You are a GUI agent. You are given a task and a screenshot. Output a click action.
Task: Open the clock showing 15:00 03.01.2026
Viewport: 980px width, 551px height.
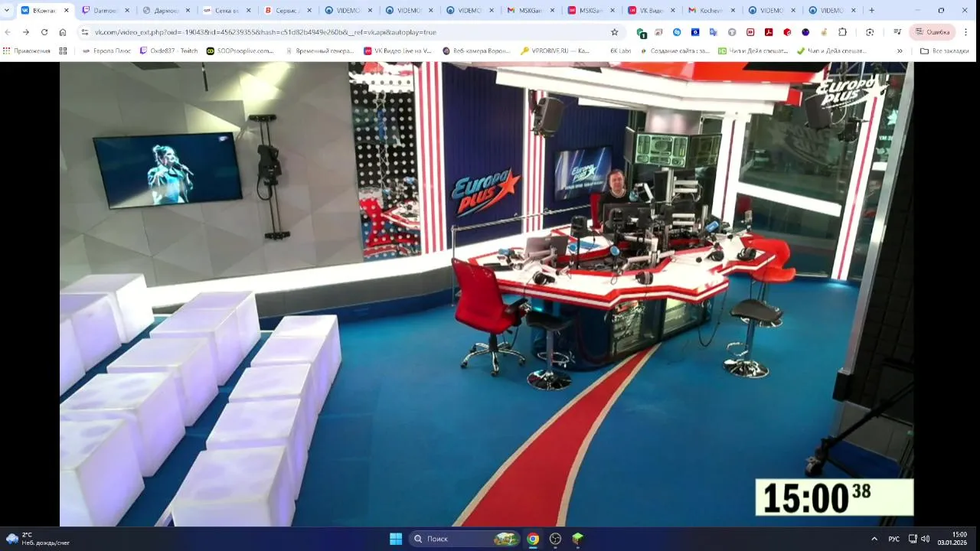952,539
